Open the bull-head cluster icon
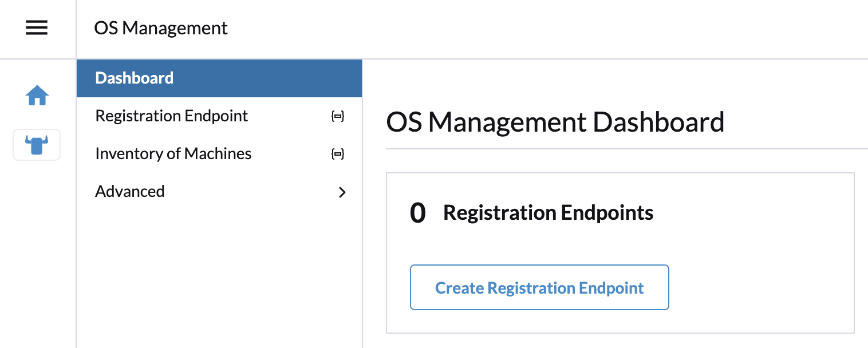The height and width of the screenshot is (348, 868). point(37,145)
